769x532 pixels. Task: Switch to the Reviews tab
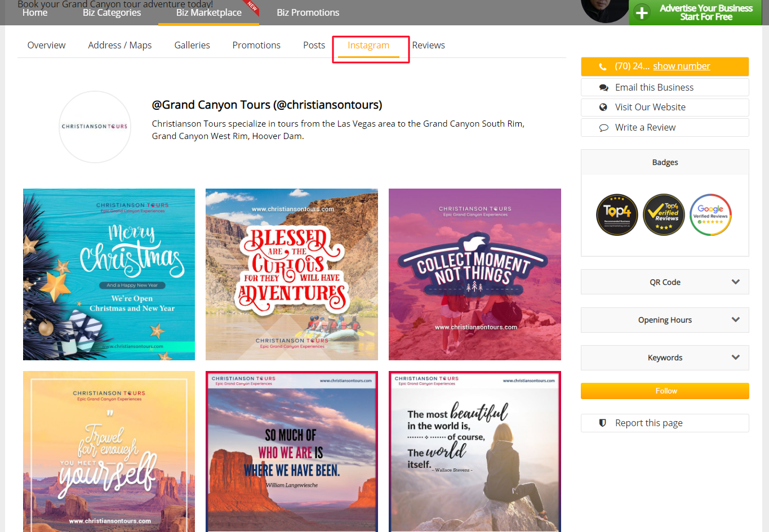[428, 45]
